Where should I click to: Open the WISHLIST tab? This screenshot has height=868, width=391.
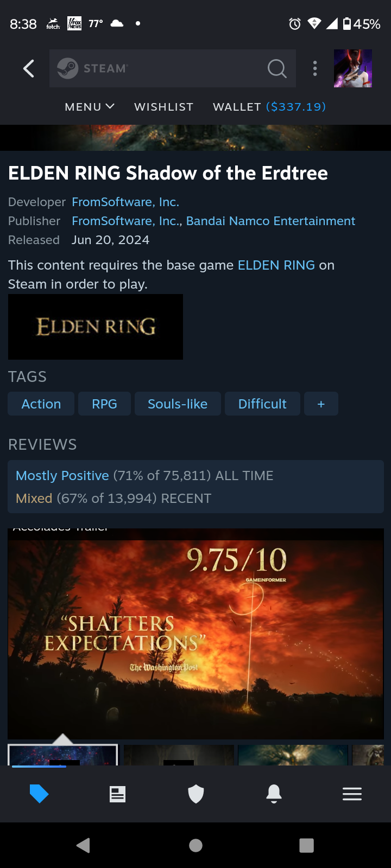pos(164,107)
